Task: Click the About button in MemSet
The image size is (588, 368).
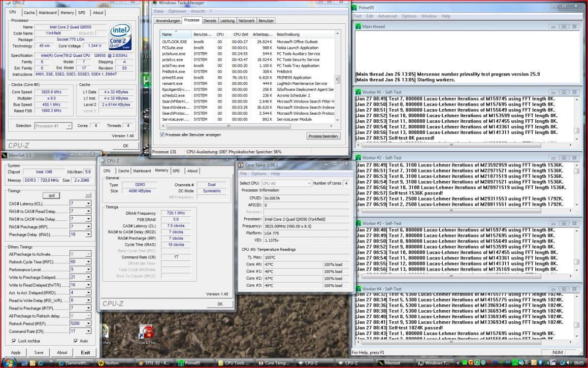Action: 62,353
